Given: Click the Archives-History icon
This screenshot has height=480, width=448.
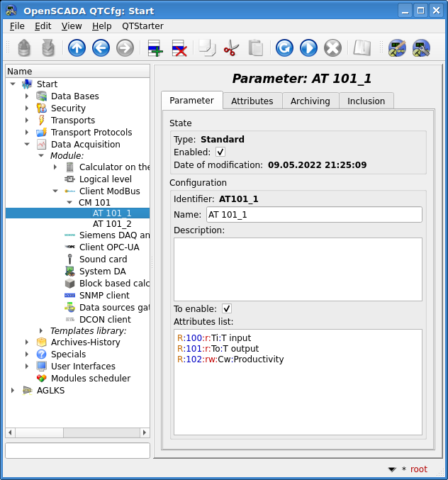Looking at the screenshot, I should pyautogui.click(x=41, y=342).
